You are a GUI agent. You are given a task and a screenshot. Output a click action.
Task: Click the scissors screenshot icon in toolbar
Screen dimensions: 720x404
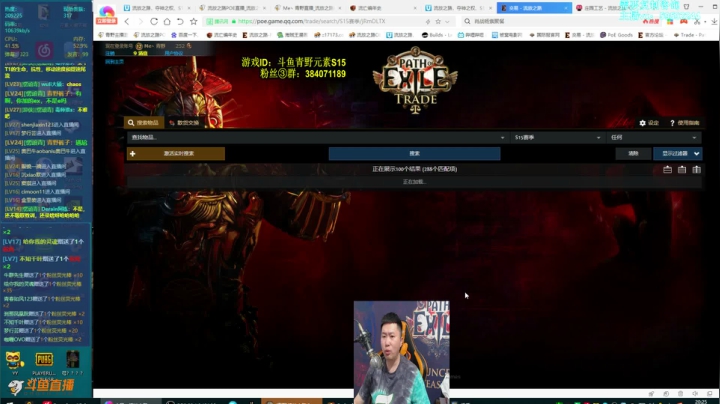697,22
